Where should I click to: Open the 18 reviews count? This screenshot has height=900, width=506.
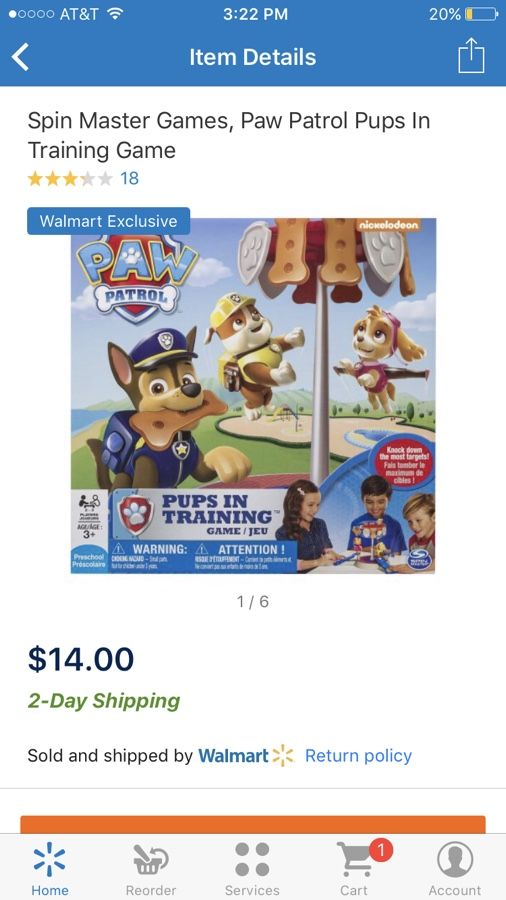pos(129,179)
